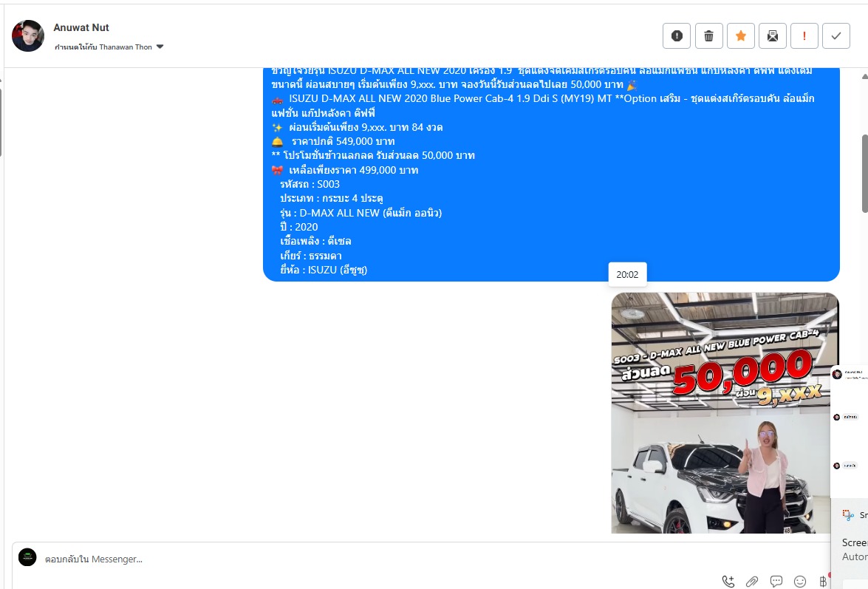Add phone call with phone-plus icon
868x589 pixels.
tap(728, 582)
